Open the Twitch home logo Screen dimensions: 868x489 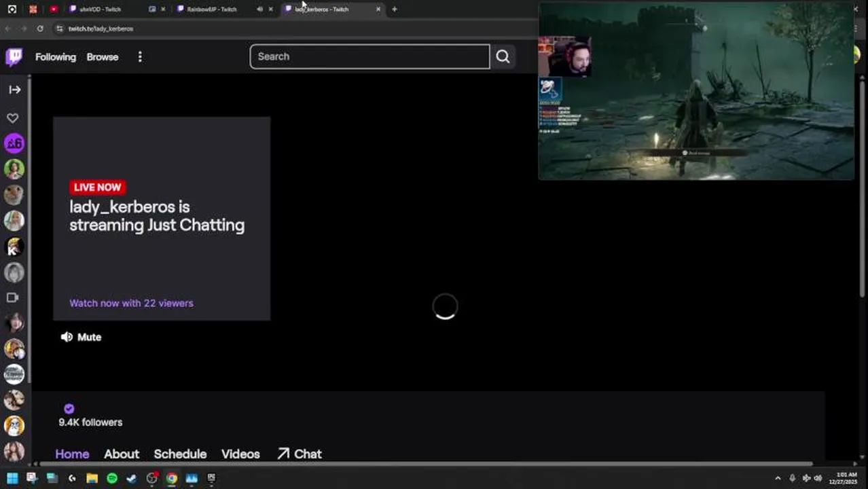point(14,57)
